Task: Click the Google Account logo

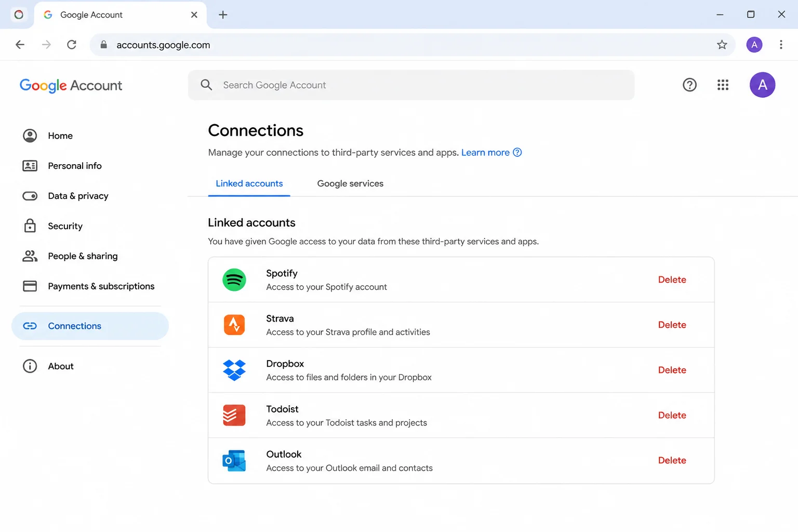Action: 71,85
